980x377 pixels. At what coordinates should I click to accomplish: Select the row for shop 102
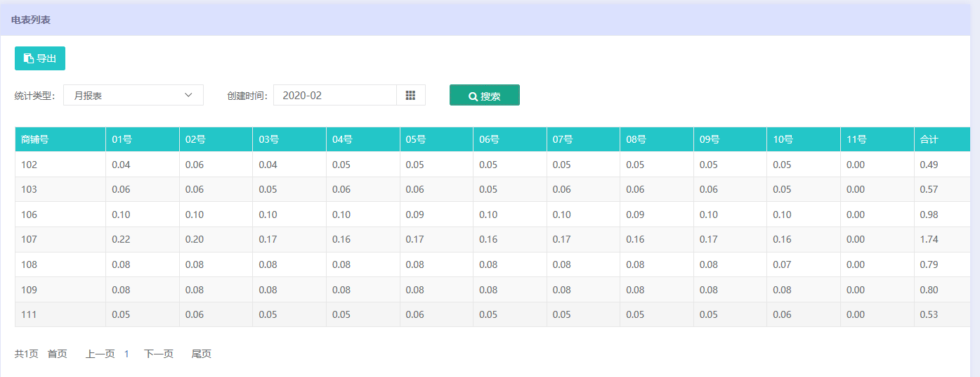pyautogui.click(x=30, y=165)
